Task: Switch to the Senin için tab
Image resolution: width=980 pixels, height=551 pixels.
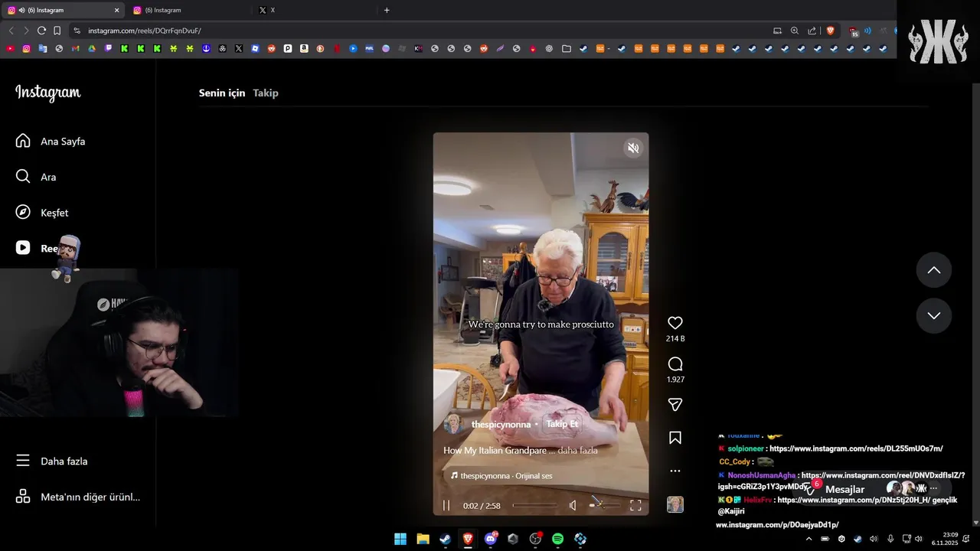Action: tap(222, 93)
